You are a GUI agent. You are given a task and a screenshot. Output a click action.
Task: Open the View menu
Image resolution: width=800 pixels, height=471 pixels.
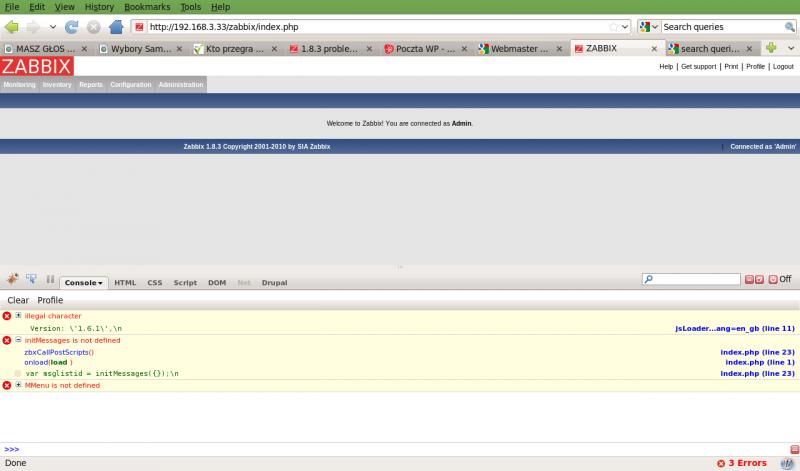[64, 7]
